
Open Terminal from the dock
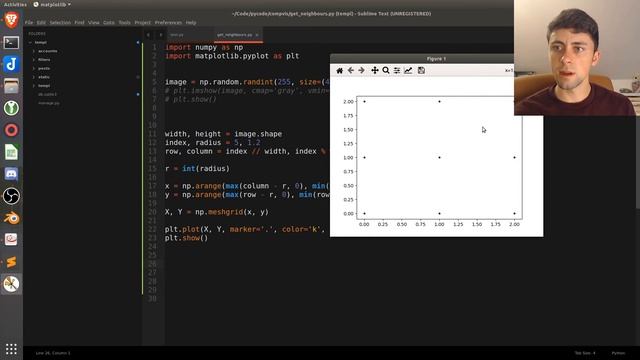pyautogui.click(x=11, y=42)
